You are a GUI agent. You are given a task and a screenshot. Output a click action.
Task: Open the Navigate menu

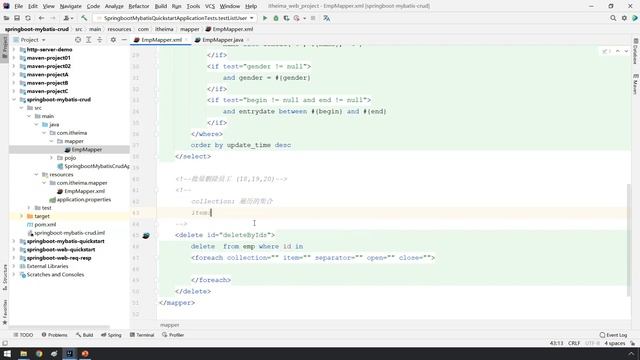[x=71, y=6]
